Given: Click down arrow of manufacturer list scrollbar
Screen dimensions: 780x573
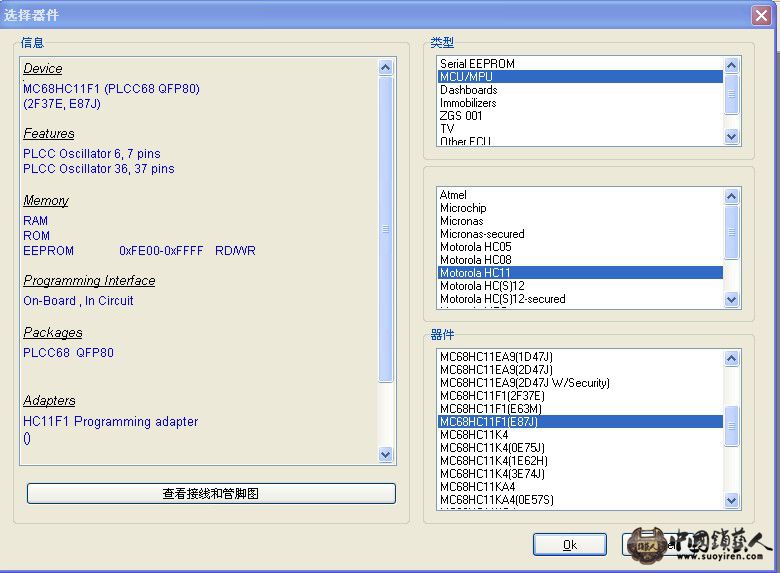Looking at the screenshot, I should [731, 299].
